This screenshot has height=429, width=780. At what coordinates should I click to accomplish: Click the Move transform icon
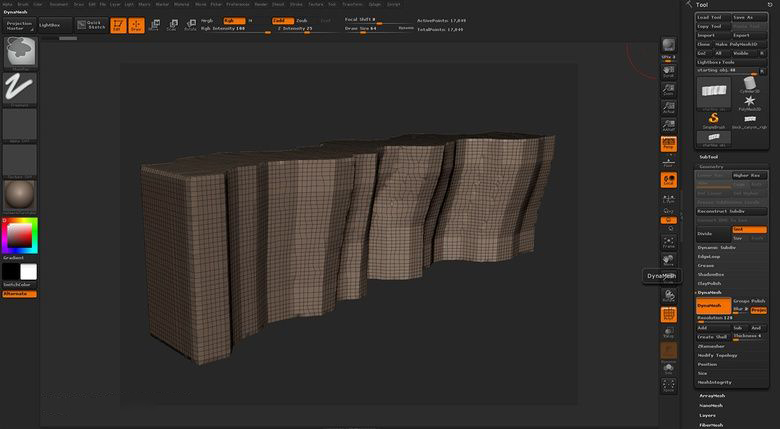tap(156, 24)
